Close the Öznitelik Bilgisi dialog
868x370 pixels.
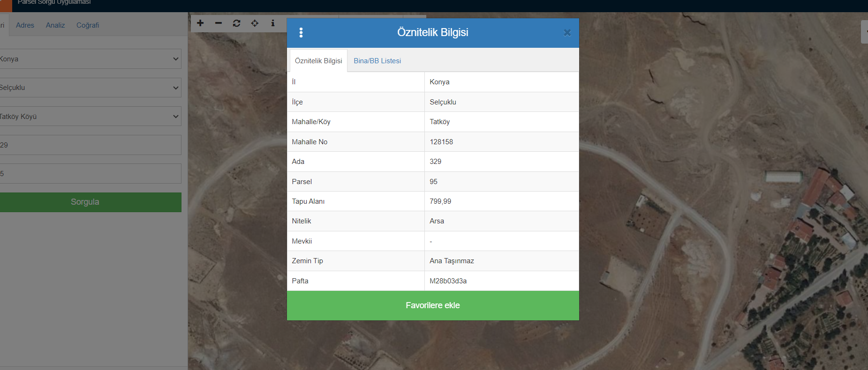pos(567,33)
